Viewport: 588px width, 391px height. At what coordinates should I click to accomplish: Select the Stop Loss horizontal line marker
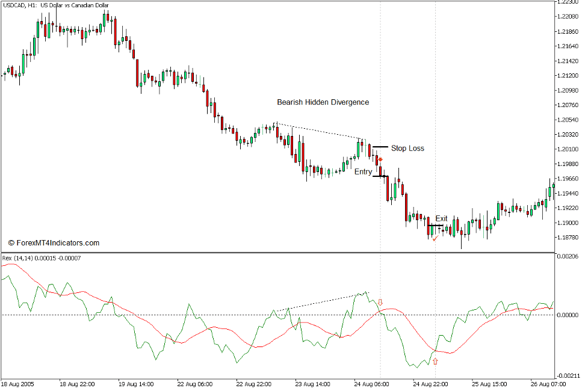tap(381, 146)
